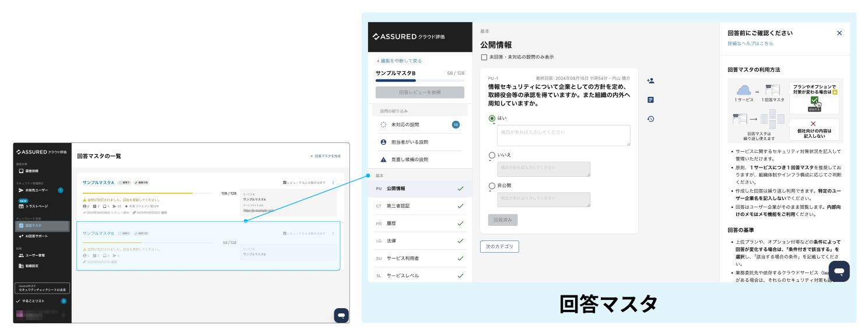The image size is (868, 335).
Task: Click 回答マスタを作成 in list window
Action: pos(325,156)
